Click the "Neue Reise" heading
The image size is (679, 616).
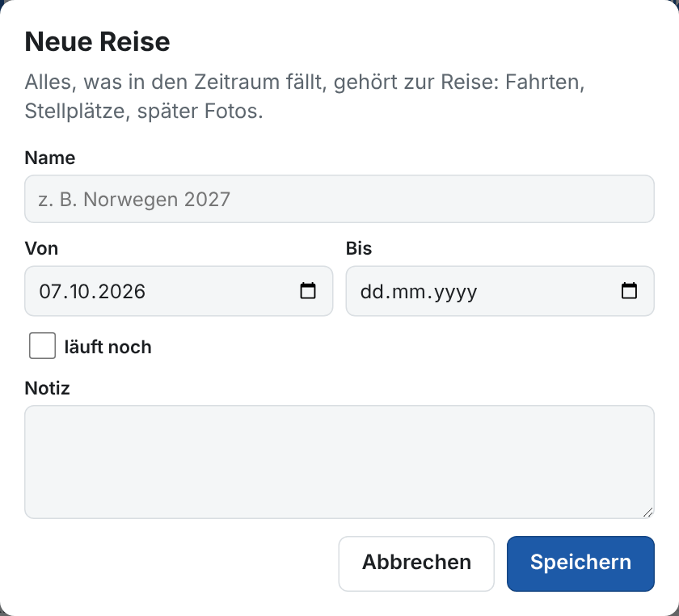pyautogui.click(x=97, y=41)
